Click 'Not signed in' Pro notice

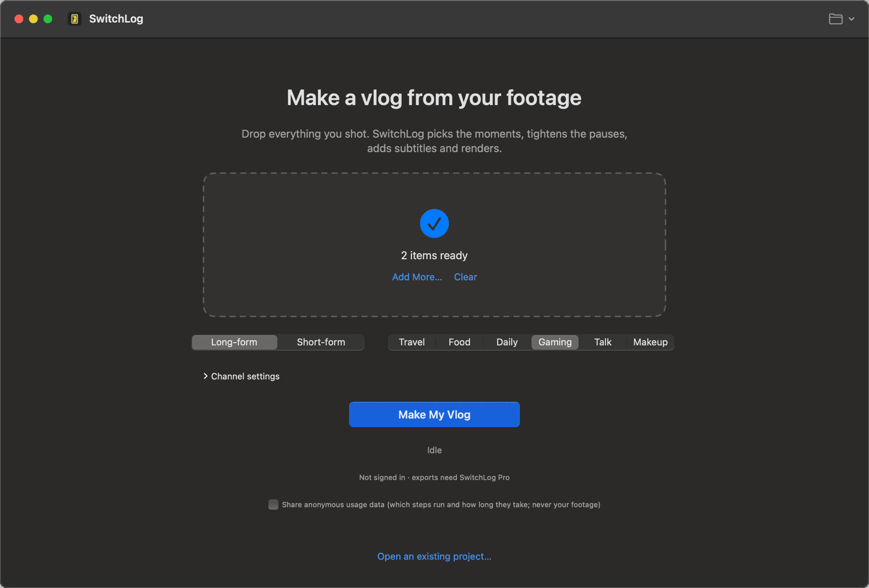[x=434, y=477]
